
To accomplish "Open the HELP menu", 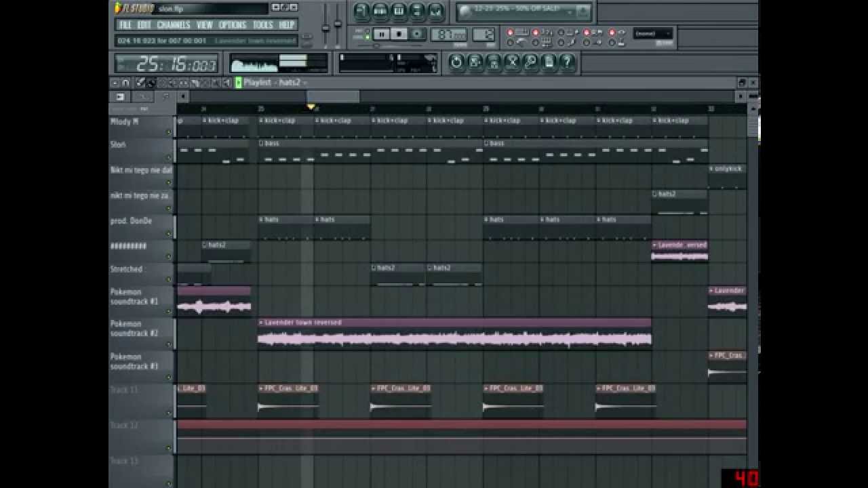I will pyautogui.click(x=287, y=25).
